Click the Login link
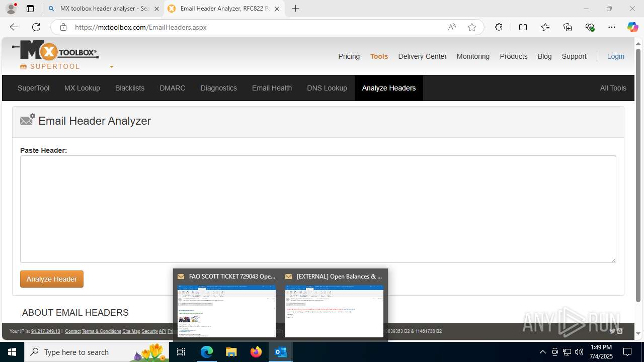 click(615, 56)
